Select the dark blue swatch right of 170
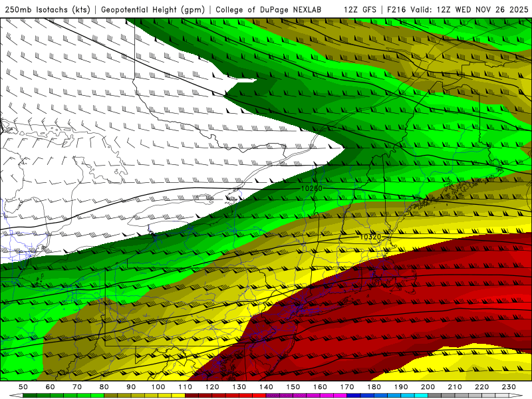 354,396
